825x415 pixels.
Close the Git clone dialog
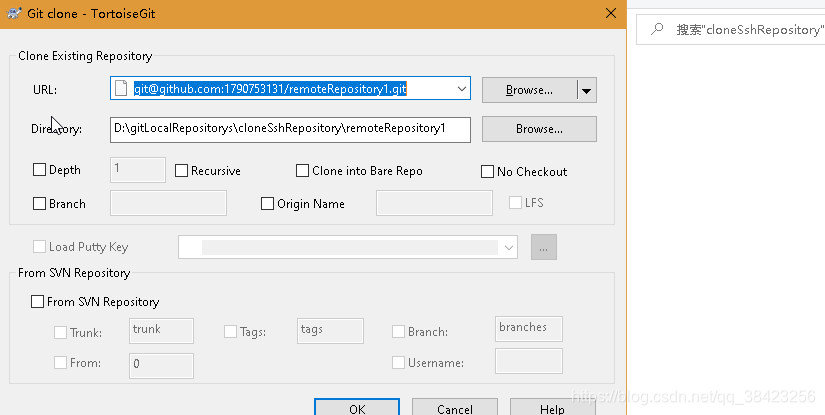[610, 13]
